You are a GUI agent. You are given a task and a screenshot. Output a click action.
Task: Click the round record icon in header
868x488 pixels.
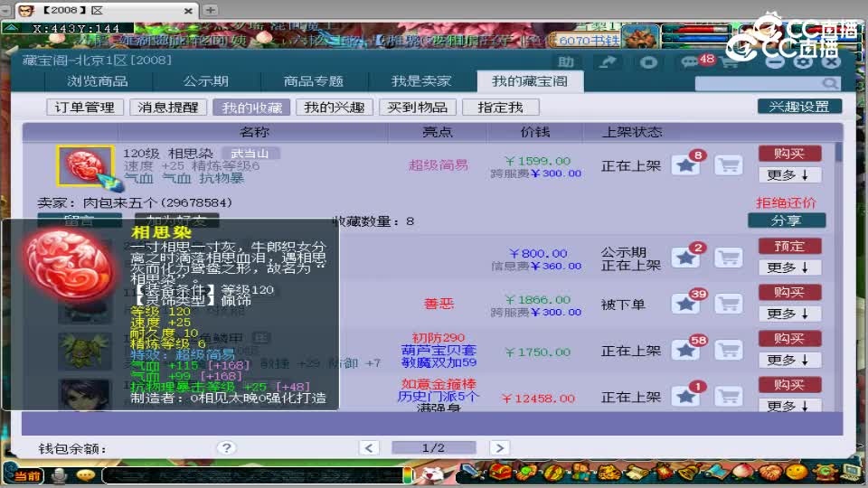648,62
